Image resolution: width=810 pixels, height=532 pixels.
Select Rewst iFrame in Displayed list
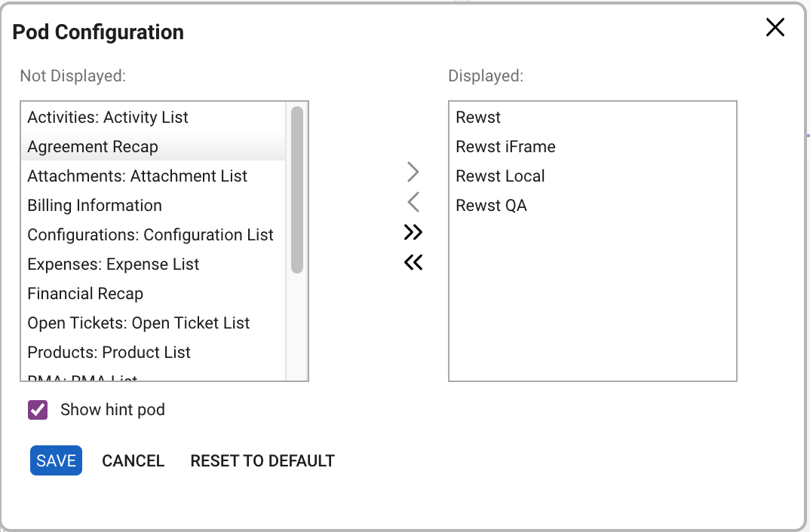coord(505,147)
